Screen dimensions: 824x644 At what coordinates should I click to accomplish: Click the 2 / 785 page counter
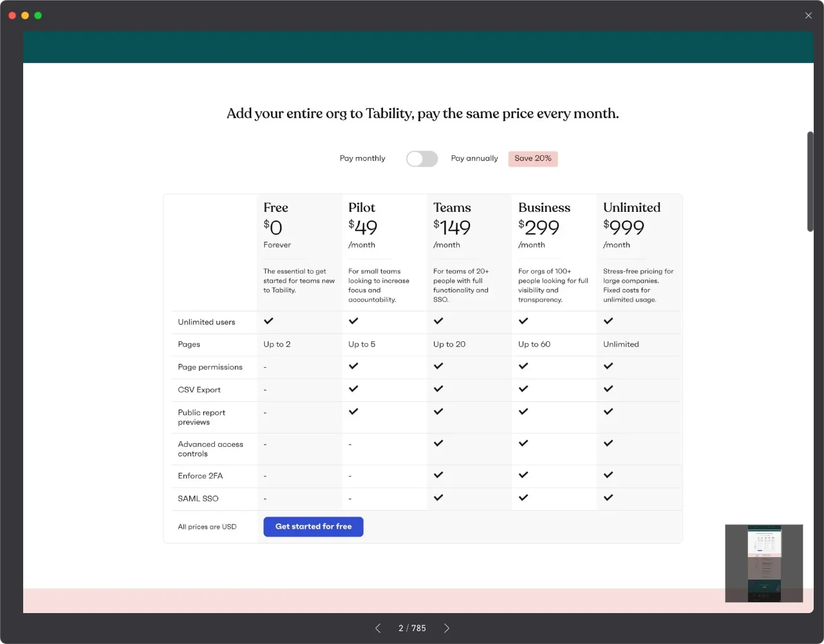(412, 628)
